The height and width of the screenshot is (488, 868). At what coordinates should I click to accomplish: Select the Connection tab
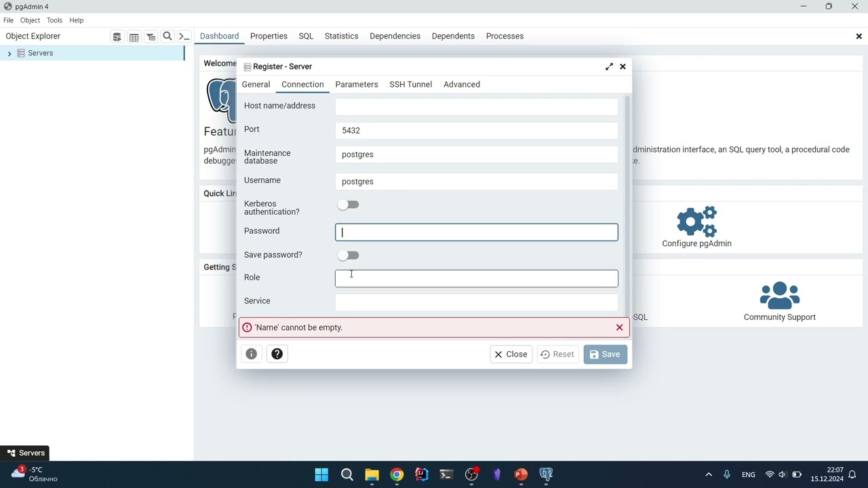coord(302,85)
